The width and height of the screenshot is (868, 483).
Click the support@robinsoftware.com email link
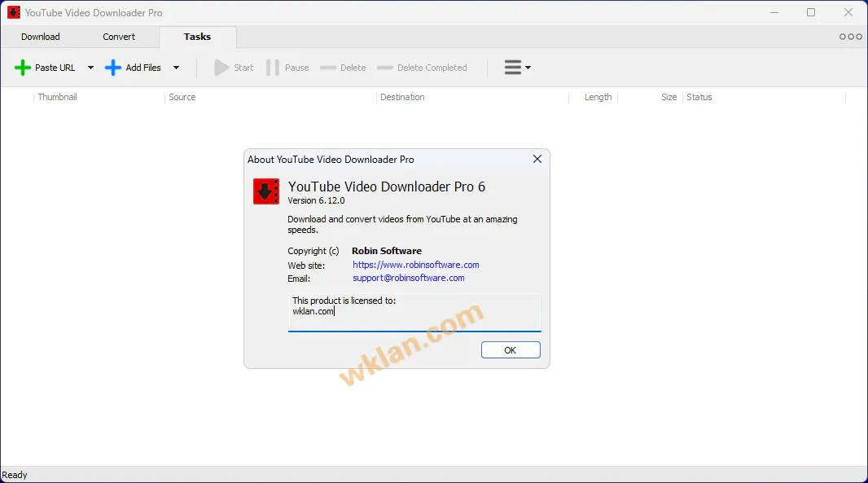409,278
